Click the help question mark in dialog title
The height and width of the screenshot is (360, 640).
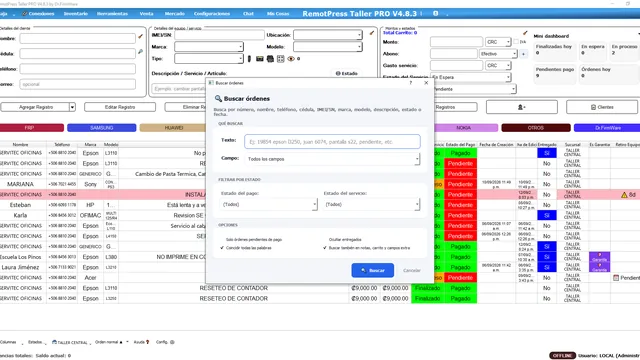(411, 83)
